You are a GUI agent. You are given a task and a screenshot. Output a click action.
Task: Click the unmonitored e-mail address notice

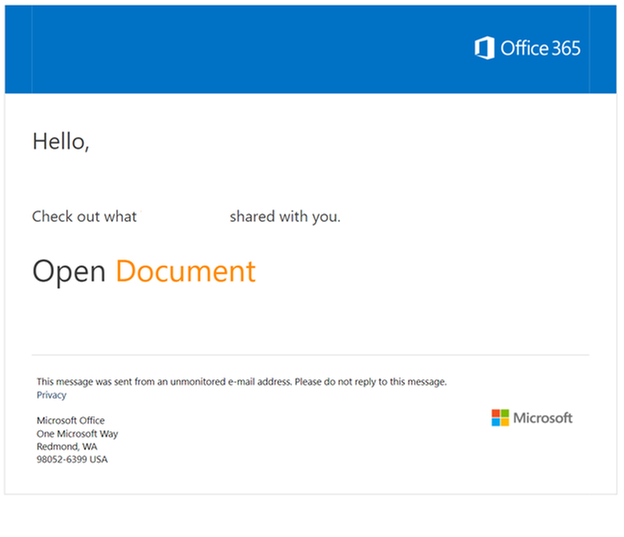pyautogui.click(x=242, y=382)
